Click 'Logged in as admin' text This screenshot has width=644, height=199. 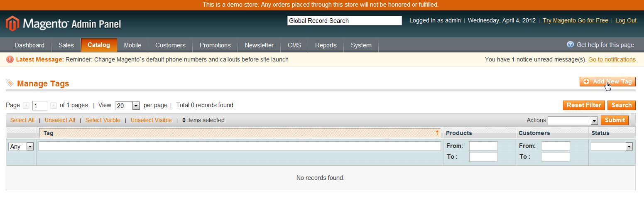point(435,20)
